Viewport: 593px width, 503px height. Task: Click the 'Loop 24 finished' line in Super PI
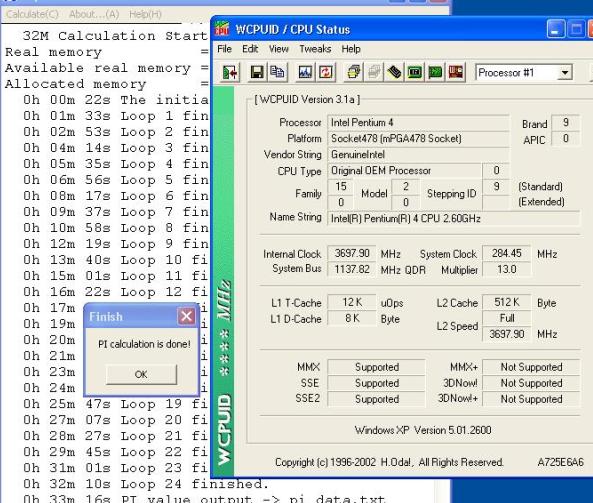pos(146,484)
